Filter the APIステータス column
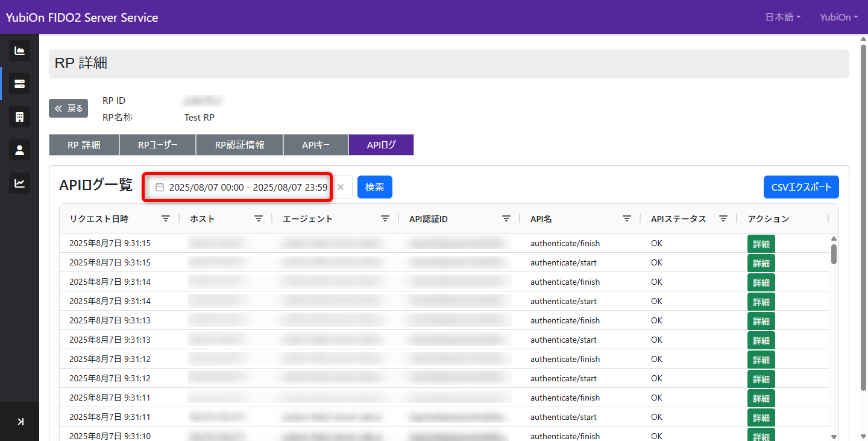This screenshot has height=441, width=868. click(723, 219)
